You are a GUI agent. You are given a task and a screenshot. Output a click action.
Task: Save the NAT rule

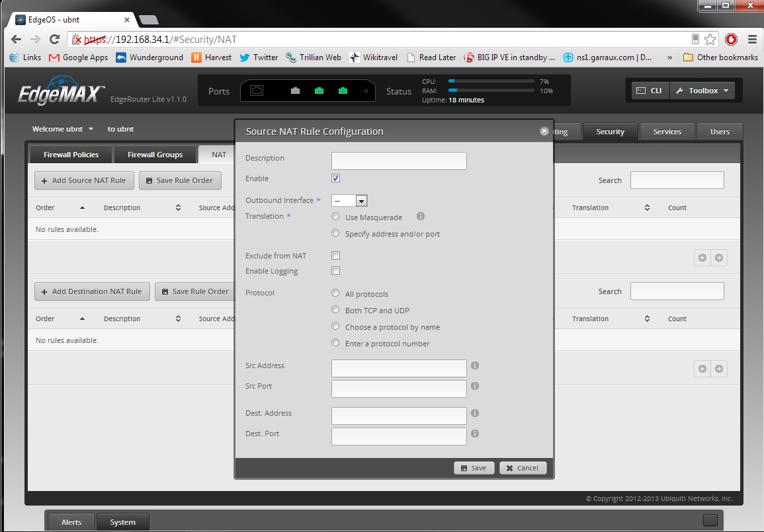[474, 468]
